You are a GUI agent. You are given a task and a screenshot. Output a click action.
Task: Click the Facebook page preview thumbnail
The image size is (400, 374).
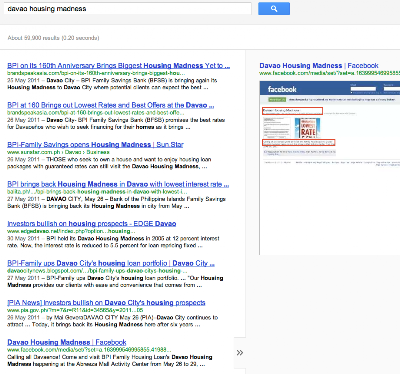click(x=330, y=168)
